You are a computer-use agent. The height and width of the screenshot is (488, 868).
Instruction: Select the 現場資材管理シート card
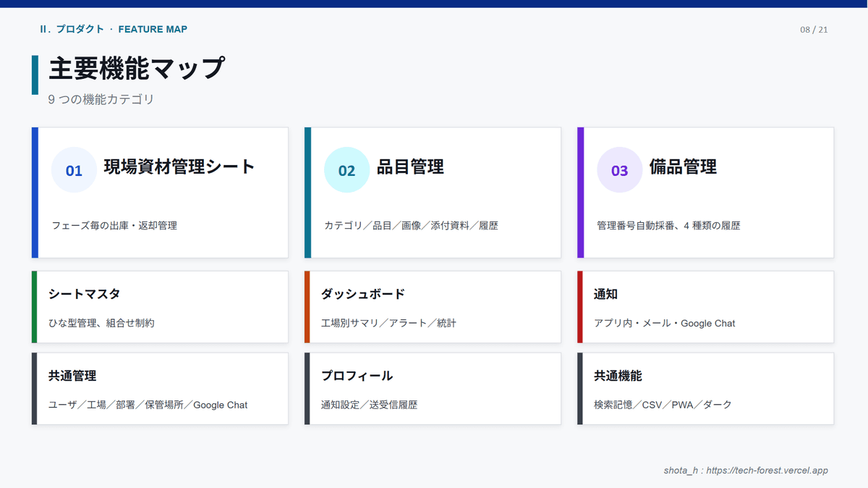[160, 192]
